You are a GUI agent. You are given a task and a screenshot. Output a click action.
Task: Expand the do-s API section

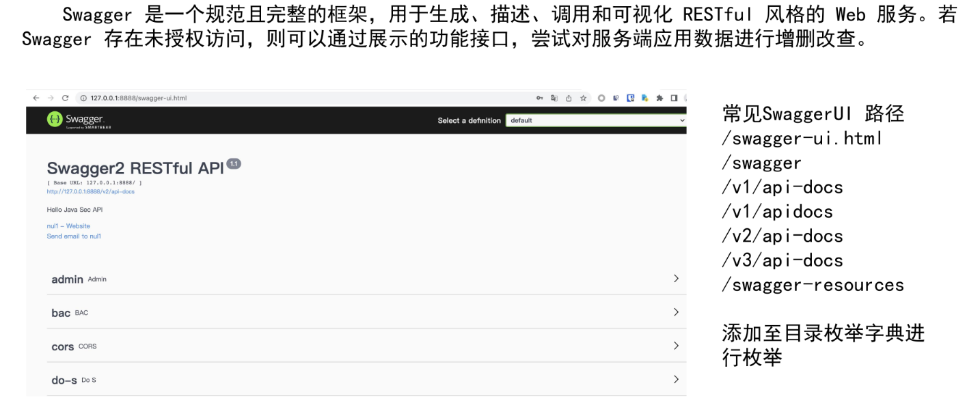[676, 379]
